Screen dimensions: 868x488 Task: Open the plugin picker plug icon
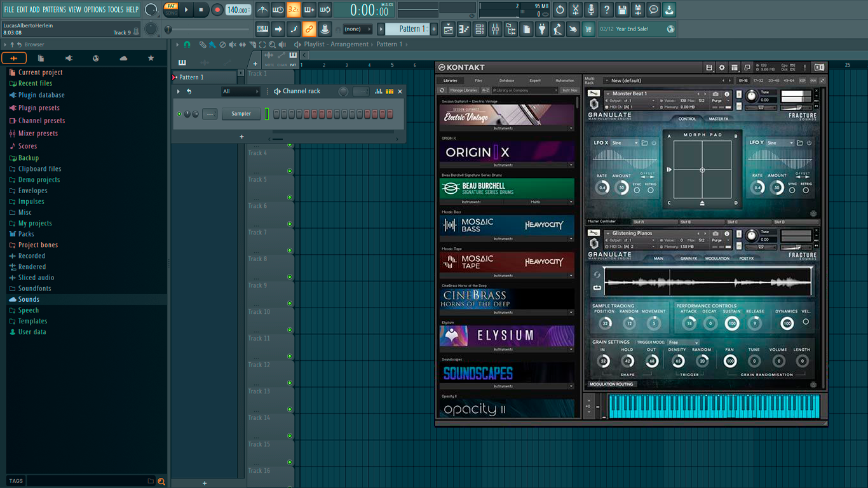(542, 29)
